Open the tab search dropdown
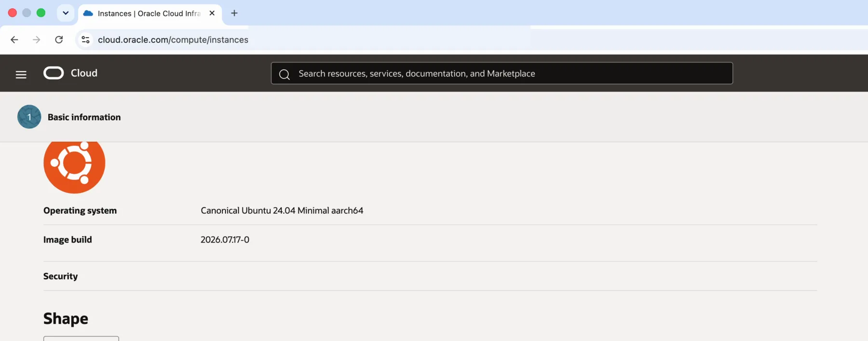Screen dimensions: 868x341 [x=66, y=13]
